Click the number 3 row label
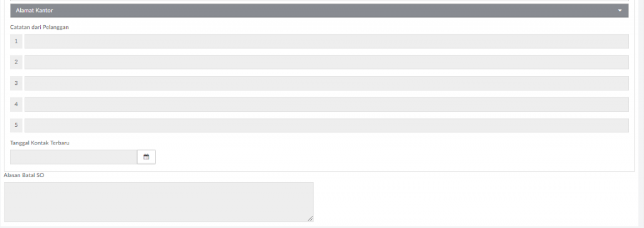This screenshot has height=228, width=644. pyautogui.click(x=16, y=84)
